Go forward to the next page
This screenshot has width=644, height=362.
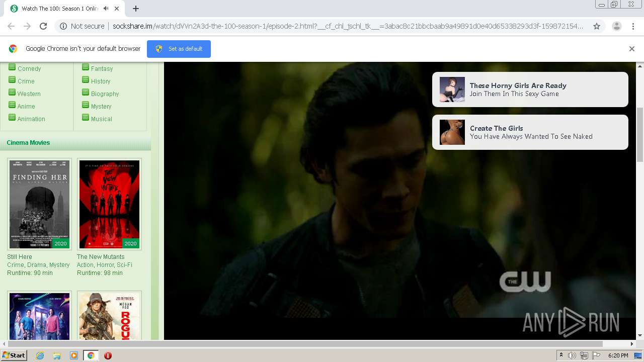(x=27, y=26)
